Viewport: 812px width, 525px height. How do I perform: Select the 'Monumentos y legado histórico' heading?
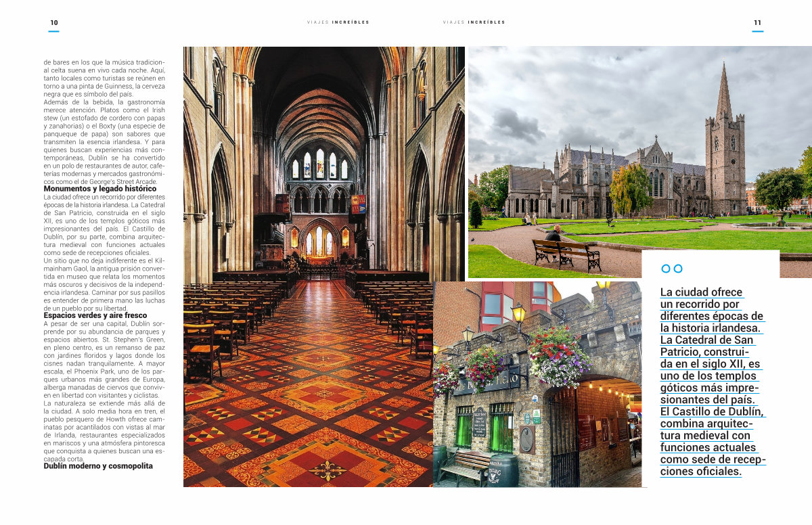pos(99,189)
